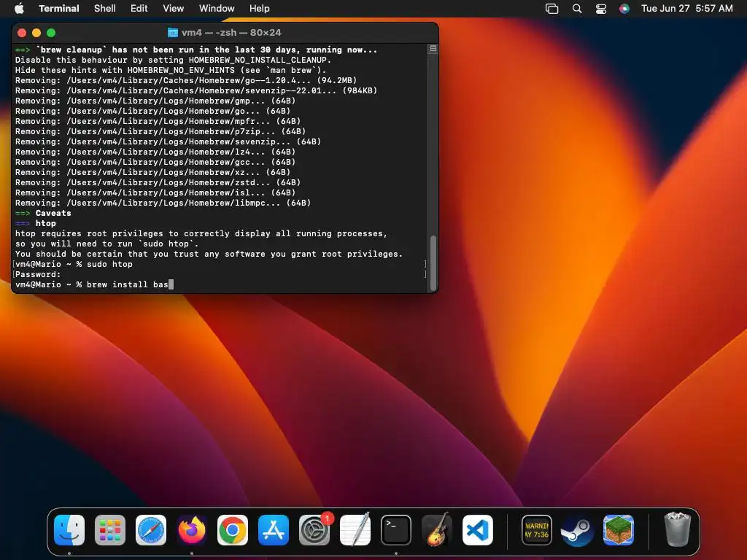Open Spotlight search in the menu bar

[x=577, y=9]
